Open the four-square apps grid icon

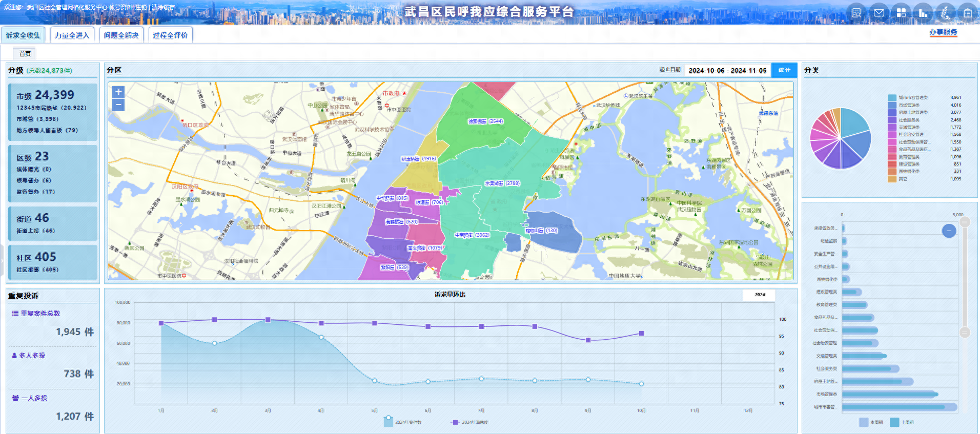[901, 13]
